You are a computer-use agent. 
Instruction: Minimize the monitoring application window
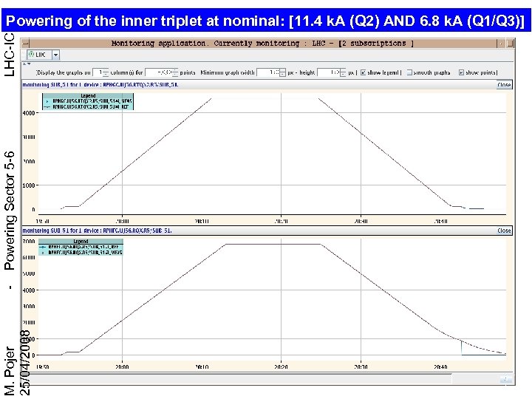(x=501, y=43)
